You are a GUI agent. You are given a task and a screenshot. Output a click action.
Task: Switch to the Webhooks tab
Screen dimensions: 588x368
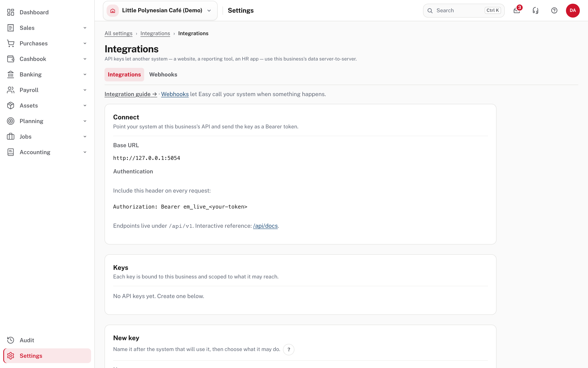point(163,74)
